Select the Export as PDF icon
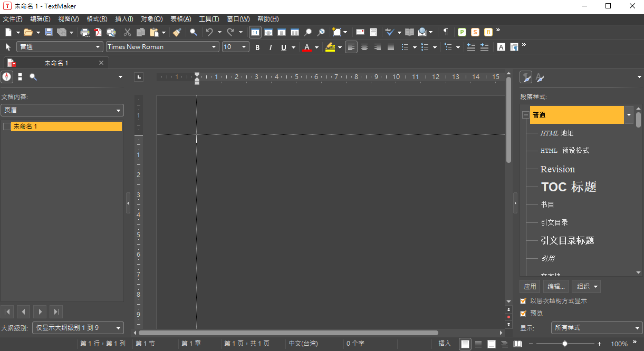This screenshot has height=351, width=644. 98,32
